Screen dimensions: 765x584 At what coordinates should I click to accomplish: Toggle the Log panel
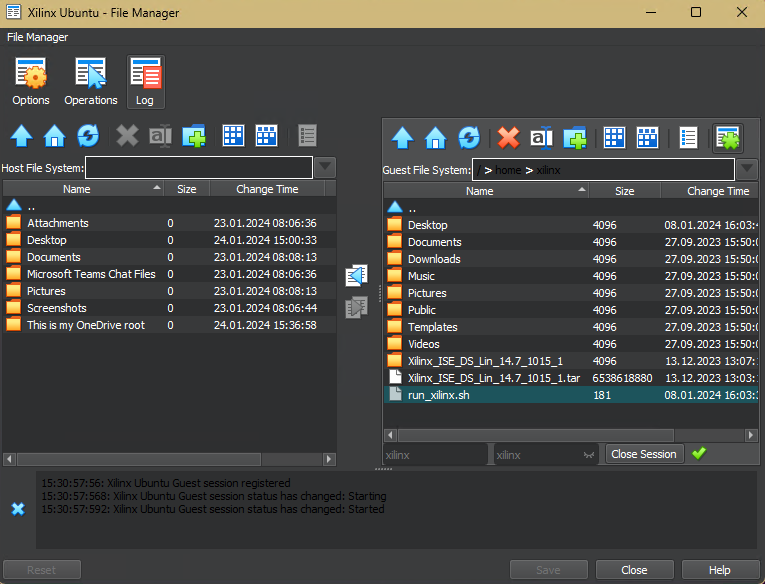(x=145, y=81)
